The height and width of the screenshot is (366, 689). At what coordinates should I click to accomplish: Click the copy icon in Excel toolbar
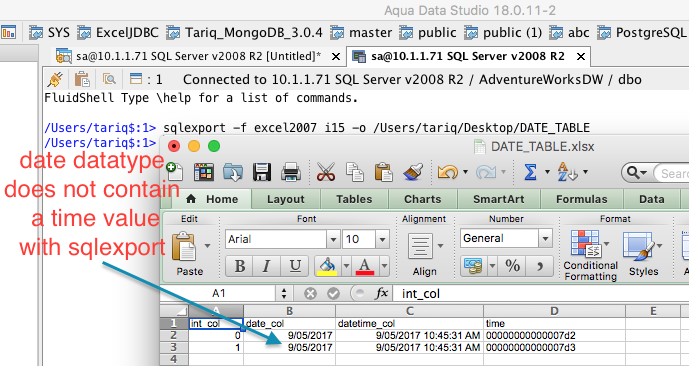354,172
